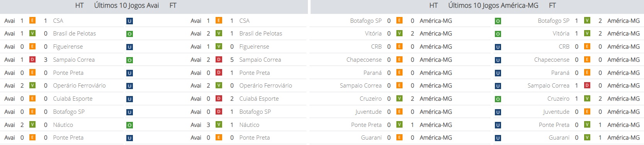Click the green O icon in Botafogo SP-América-MG row

tap(498, 21)
